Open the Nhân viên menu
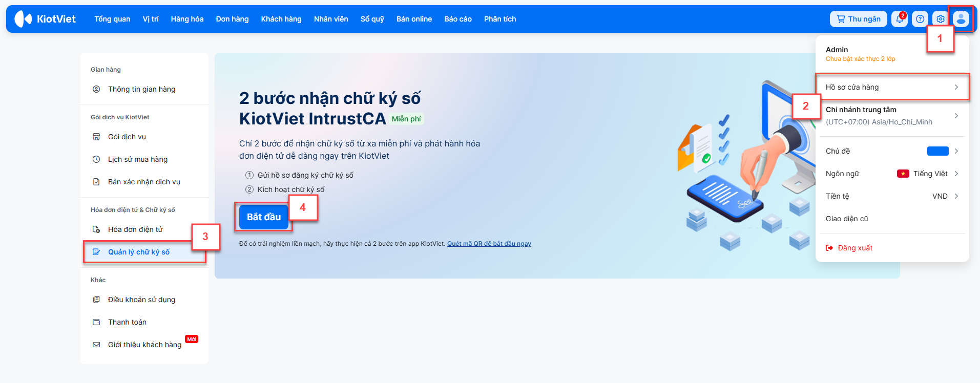The height and width of the screenshot is (383, 980). point(331,19)
